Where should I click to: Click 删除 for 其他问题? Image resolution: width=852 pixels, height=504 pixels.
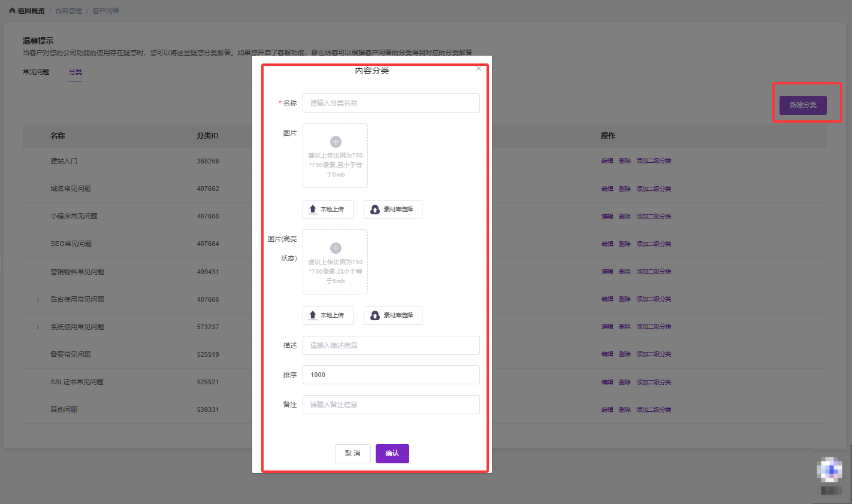pos(624,410)
